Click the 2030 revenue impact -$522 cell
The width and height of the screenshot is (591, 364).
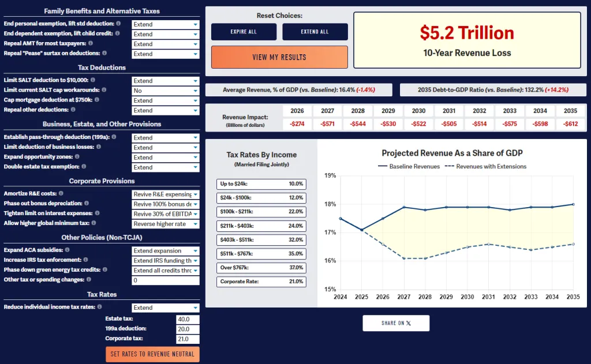(x=418, y=124)
